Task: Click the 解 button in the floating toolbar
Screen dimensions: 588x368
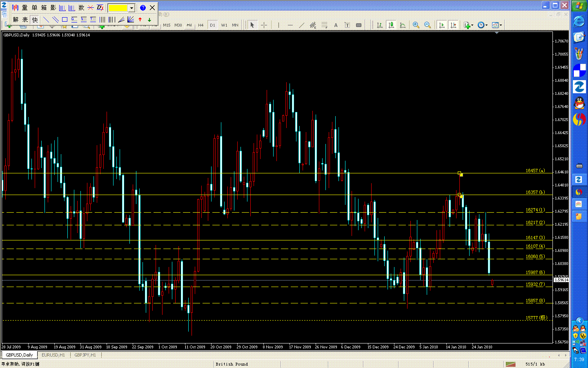Action: (x=16, y=20)
